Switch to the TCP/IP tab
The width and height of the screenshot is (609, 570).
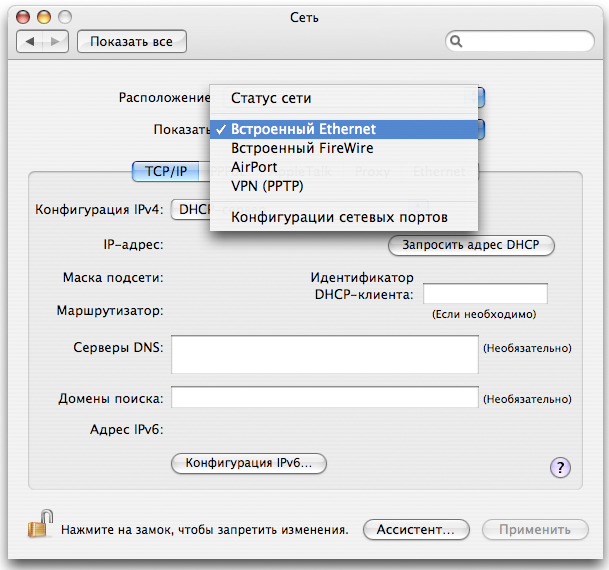[165, 171]
